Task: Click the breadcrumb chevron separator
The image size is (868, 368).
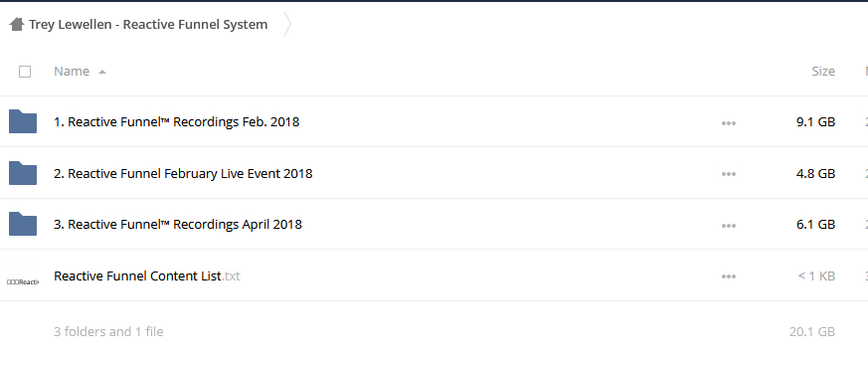Action: tap(287, 24)
